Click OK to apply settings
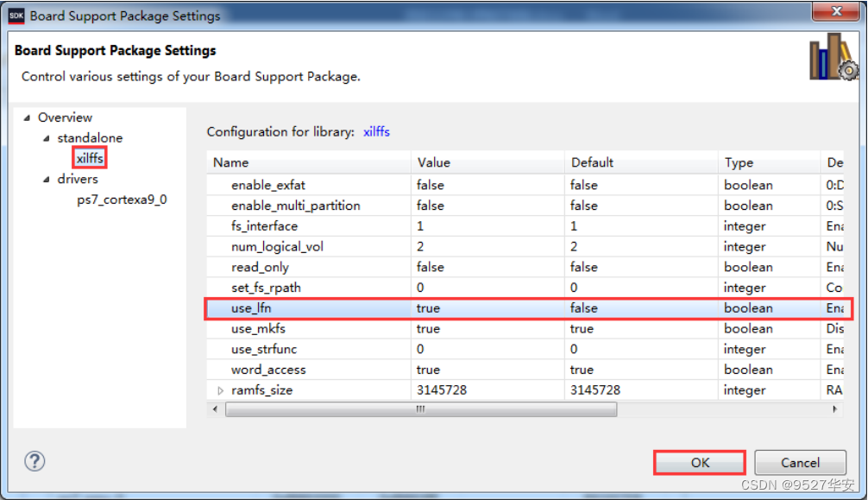The width and height of the screenshot is (868, 500). (700, 462)
